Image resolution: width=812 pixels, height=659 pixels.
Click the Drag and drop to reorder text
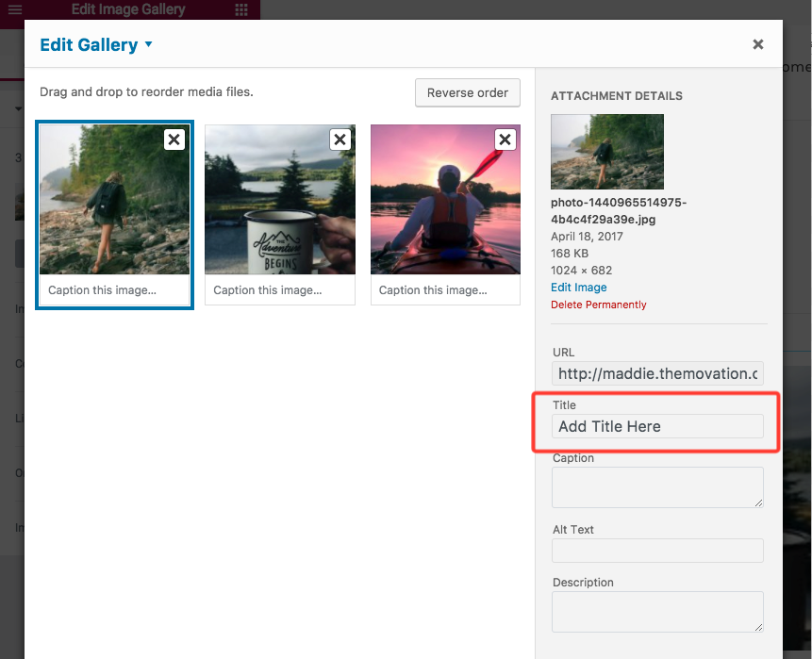pos(146,92)
